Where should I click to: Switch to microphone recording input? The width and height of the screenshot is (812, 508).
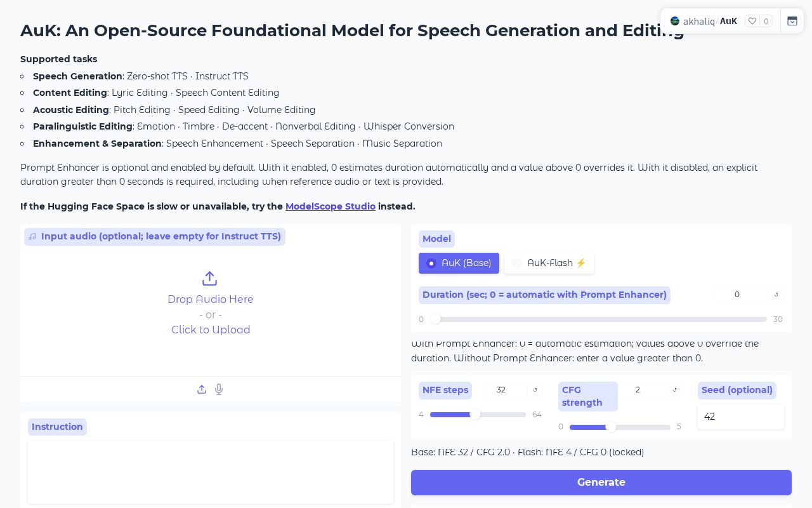tap(219, 389)
